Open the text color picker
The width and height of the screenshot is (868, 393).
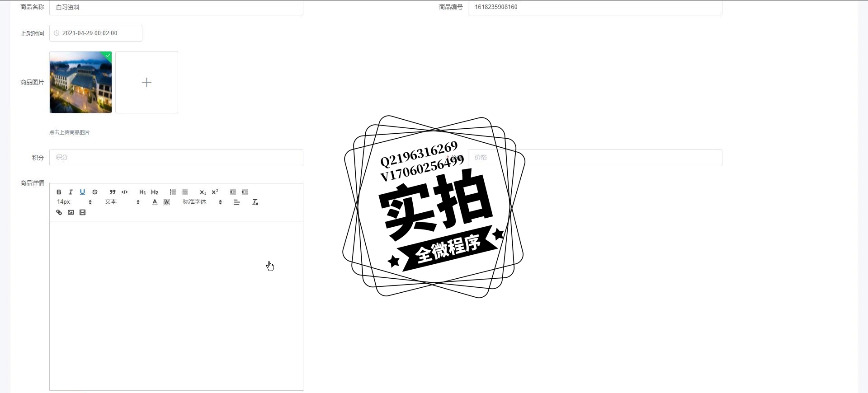point(155,202)
